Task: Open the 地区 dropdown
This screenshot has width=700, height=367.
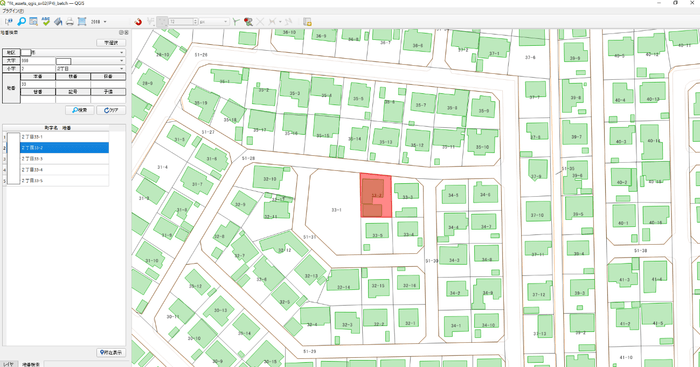Action: tap(73, 52)
